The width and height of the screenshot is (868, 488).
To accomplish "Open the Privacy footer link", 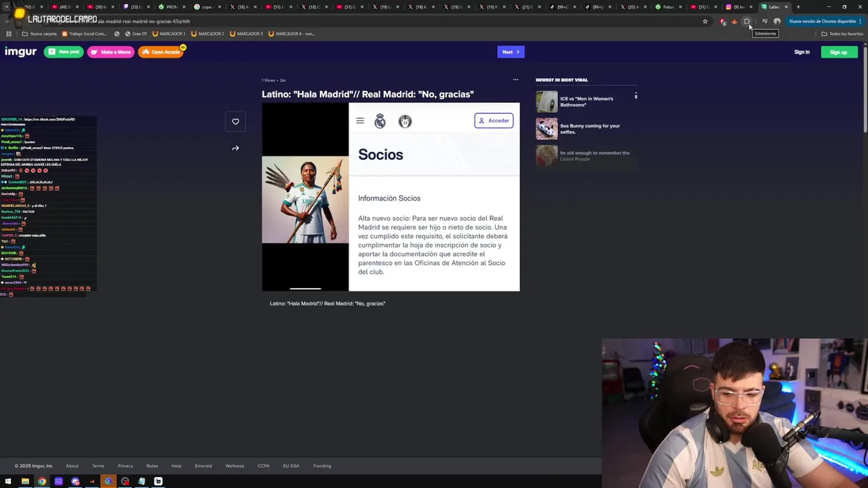I will [x=125, y=466].
